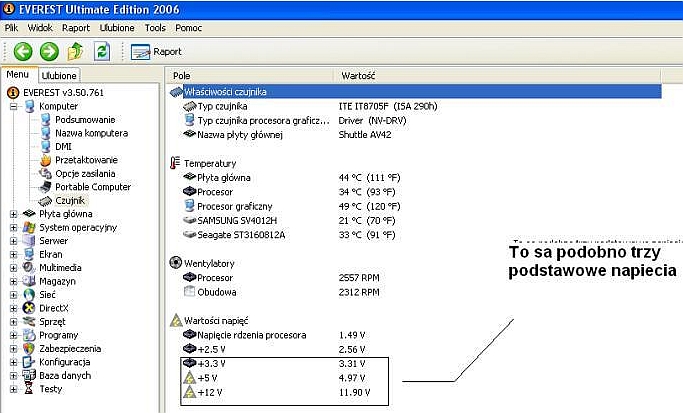Image resolution: width=683 pixels, height=413 pixels.
Task: Click the Konfiguracja icon in tree
Action: point(29,362)
